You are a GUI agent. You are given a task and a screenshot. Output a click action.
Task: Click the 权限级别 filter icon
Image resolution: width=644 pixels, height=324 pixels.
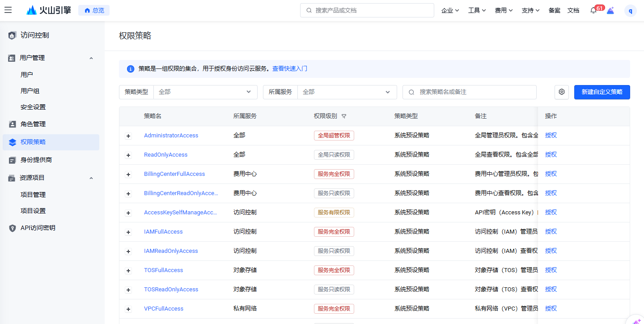[x=343, y=116]
